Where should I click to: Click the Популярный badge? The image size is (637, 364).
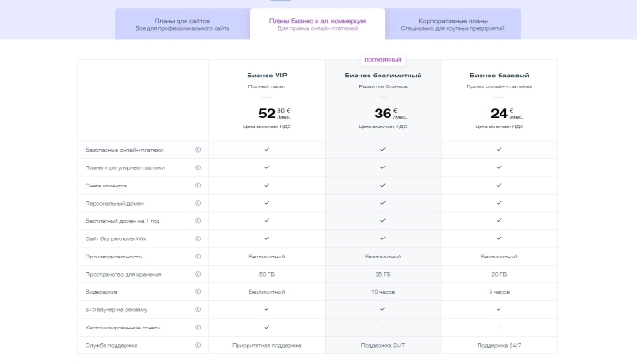click(x=383, y=60)
